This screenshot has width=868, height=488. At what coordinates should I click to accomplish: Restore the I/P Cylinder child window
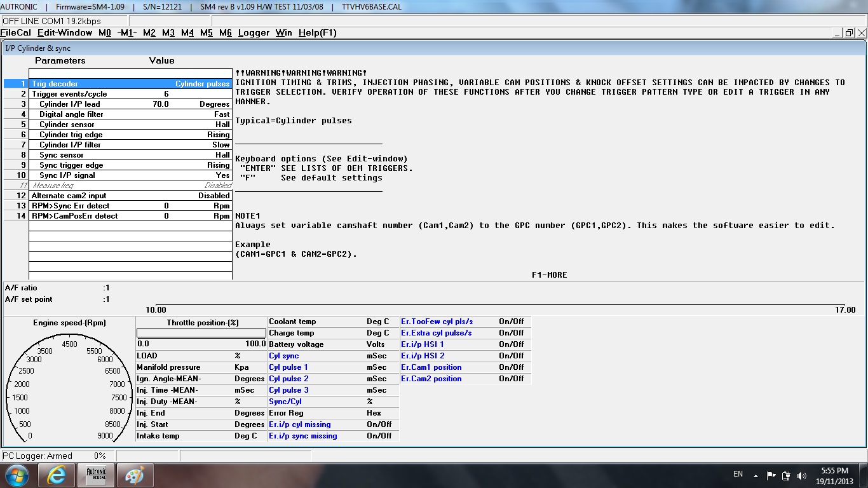pos(849,33)
